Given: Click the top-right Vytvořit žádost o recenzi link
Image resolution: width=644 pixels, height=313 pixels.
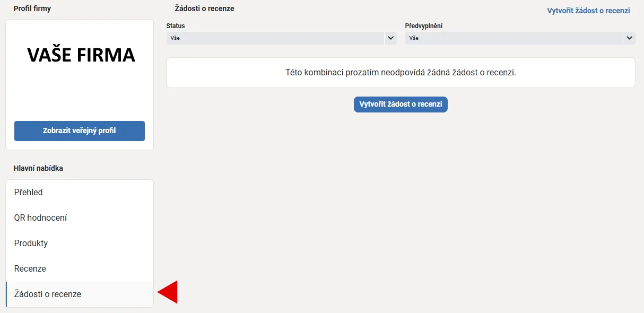Looking at the screenshot, I should [x=588, y=11].
